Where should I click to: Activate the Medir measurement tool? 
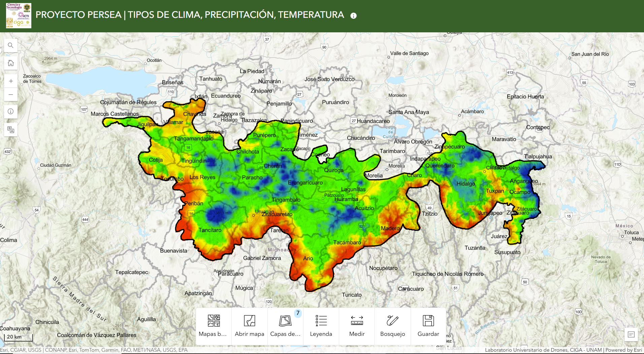coord(357,326)
